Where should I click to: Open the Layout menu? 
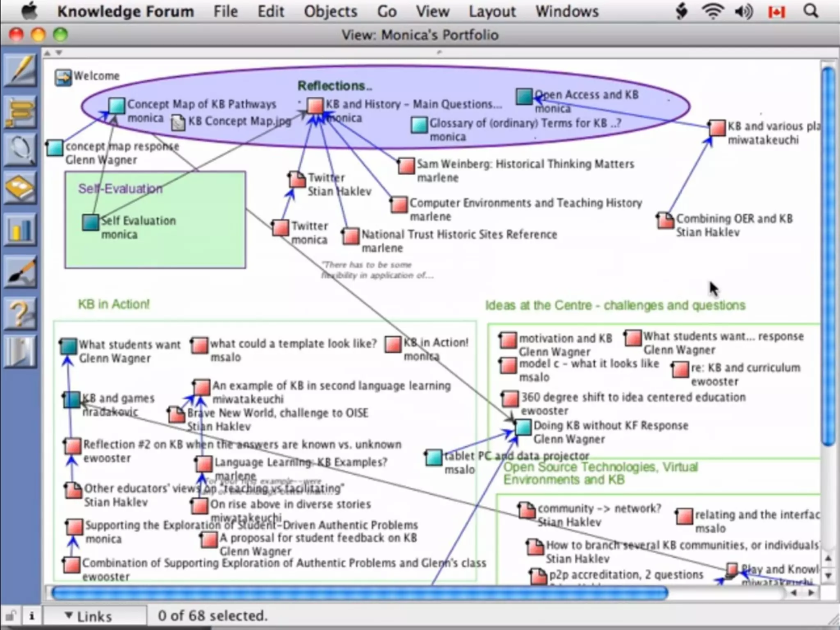click(x=492, y=11)
